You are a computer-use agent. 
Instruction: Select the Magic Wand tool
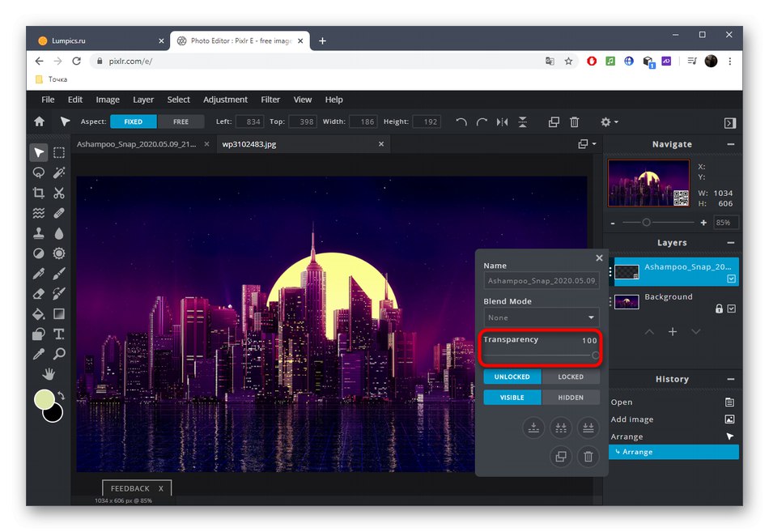tap(59, 172)
